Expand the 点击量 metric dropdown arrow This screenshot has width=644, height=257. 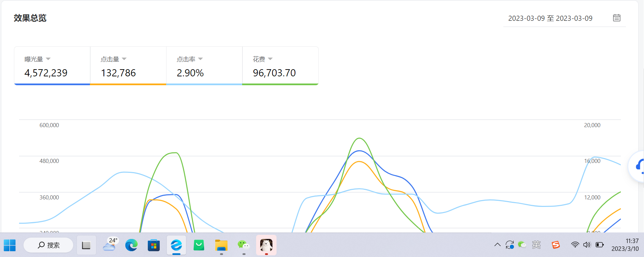pos(124,59)
